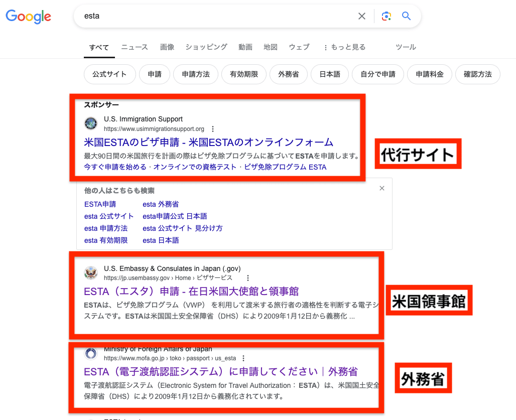Image resolution: width=516 pixels, height=420 pixels.
Task: Select the 申請 filter chip
Action: (155, 74)
